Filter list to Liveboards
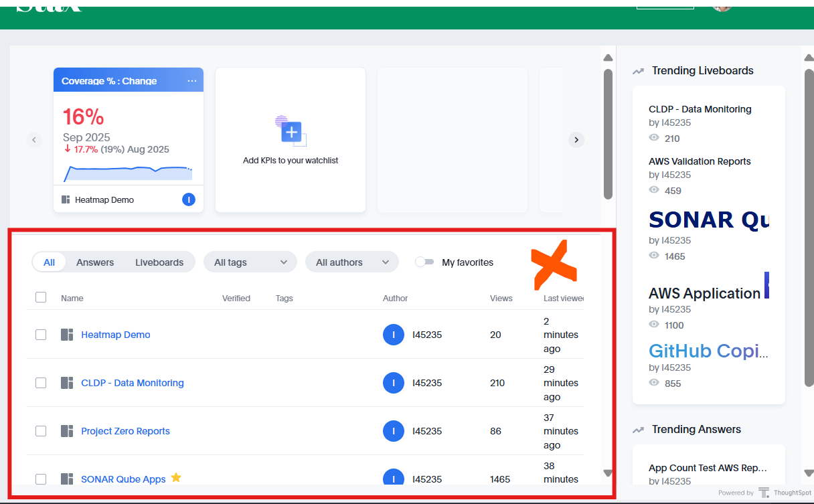 point(159,262)
